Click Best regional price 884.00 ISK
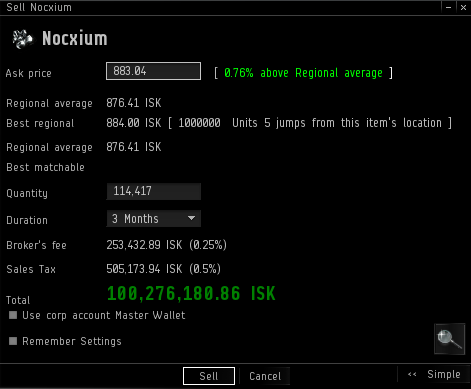The image size is (471, 389). (134, 123)
